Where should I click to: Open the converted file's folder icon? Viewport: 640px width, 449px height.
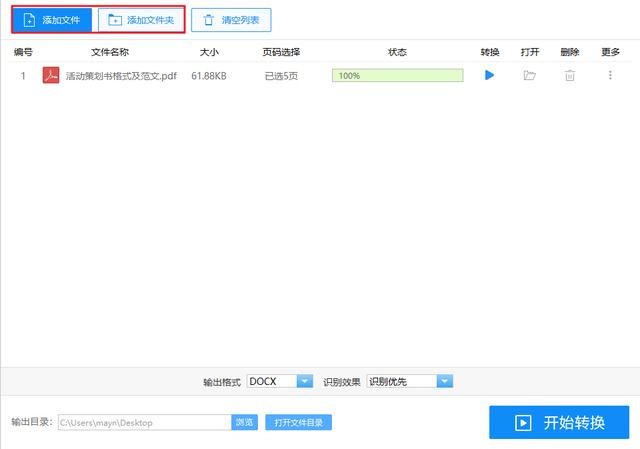(529, 75)
